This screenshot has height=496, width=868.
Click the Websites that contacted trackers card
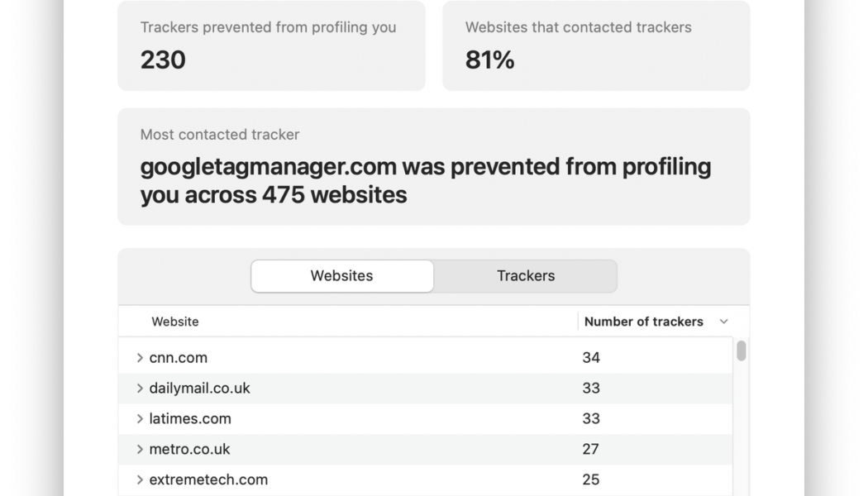[596, 45]
